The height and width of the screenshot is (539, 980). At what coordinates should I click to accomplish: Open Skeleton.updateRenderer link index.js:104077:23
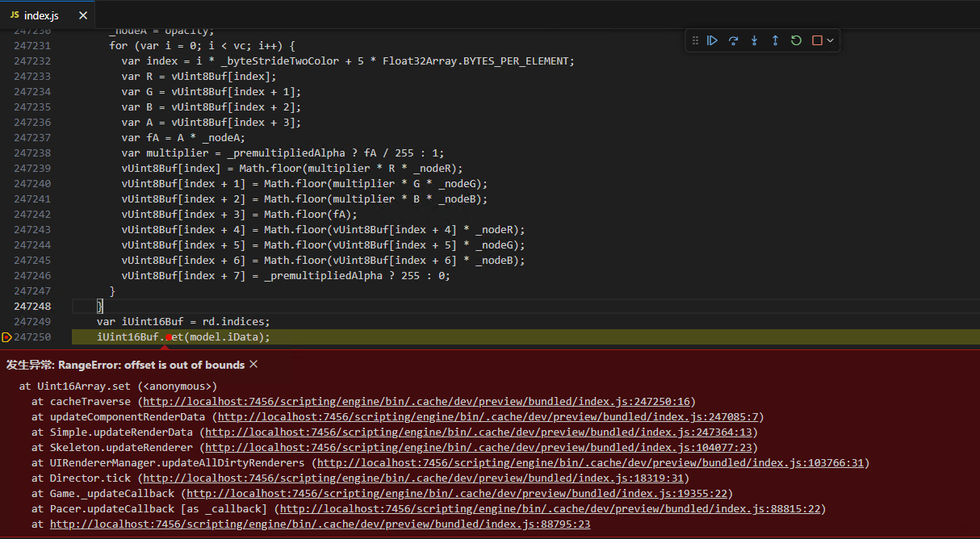tap(480, 447)
